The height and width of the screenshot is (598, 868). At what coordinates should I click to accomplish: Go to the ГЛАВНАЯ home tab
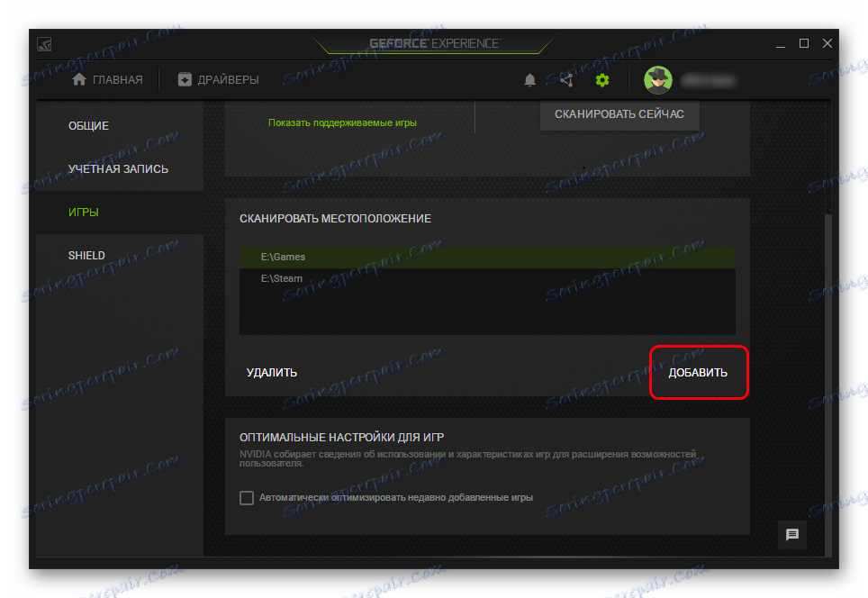107,80
